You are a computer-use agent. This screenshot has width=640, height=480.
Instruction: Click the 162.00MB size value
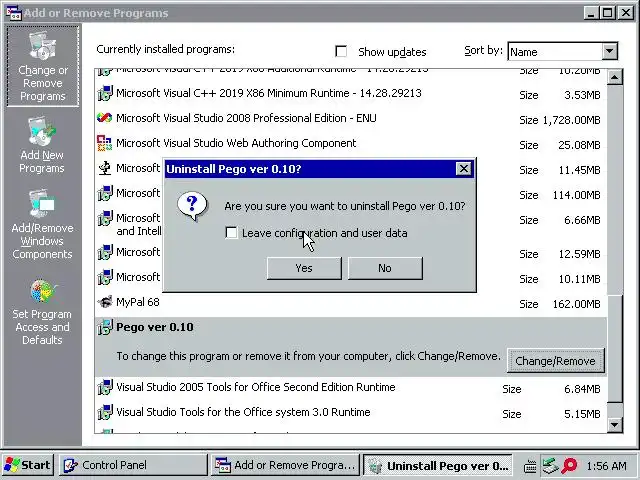point(576,304)
